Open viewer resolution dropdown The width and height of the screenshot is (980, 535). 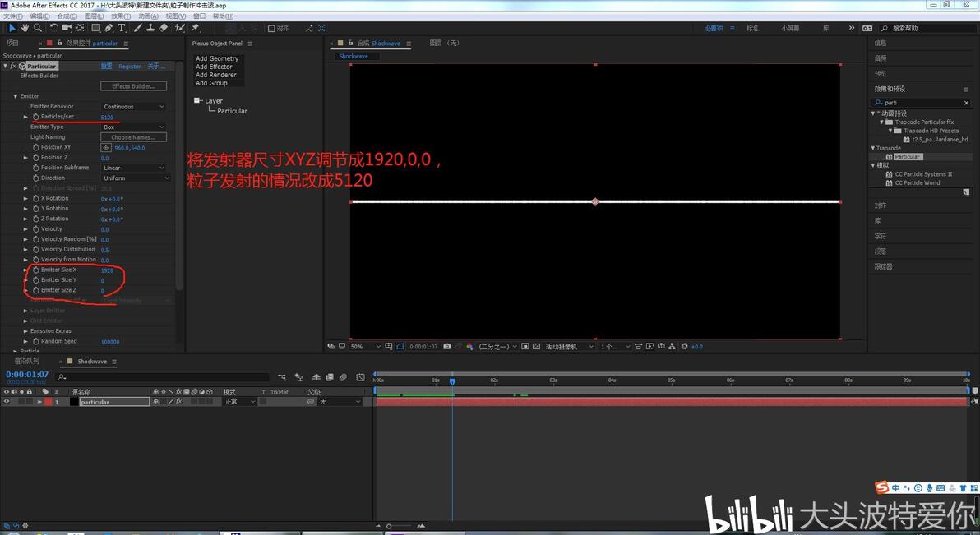click(497, 346)
